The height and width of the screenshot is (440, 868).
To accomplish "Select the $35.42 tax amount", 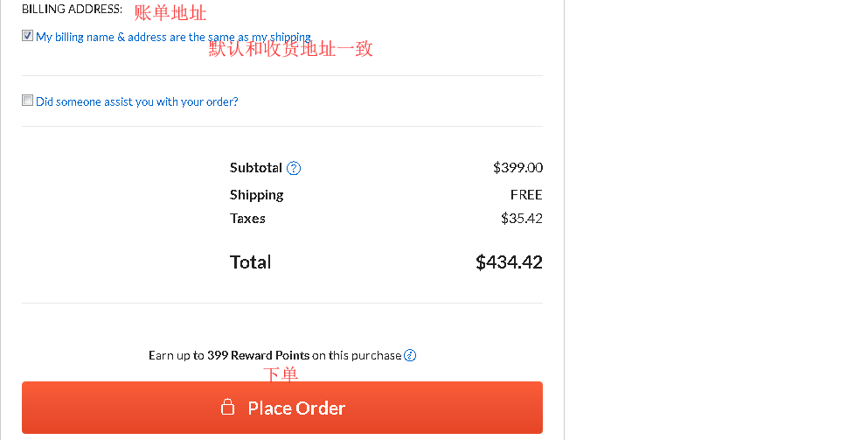I will (521, 218).
